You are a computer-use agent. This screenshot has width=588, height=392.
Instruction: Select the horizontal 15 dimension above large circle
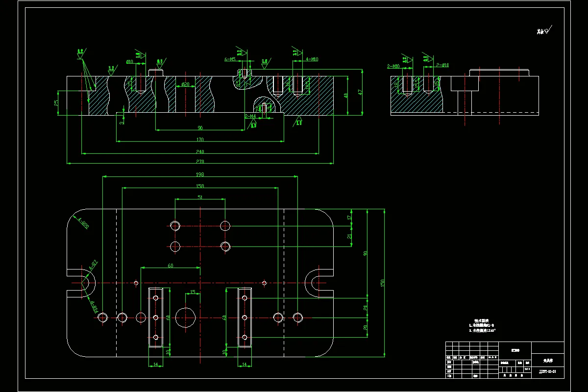pos(193,292)
